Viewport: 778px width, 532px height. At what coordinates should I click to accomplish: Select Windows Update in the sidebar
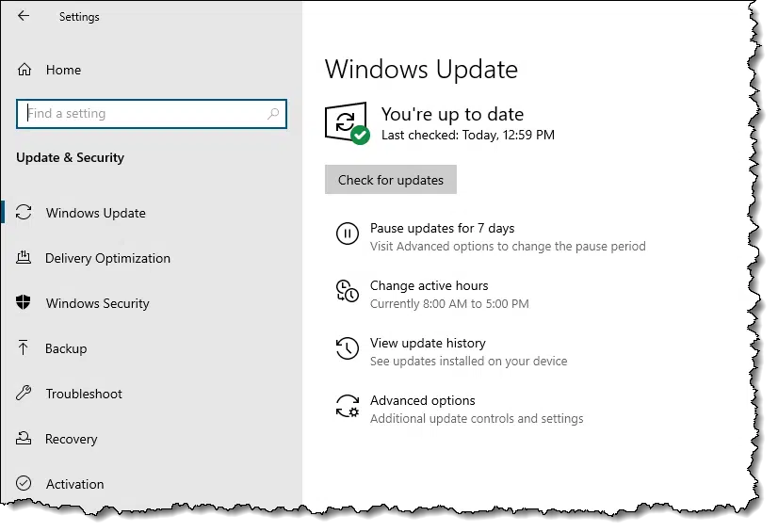click(x=96, y=213)
